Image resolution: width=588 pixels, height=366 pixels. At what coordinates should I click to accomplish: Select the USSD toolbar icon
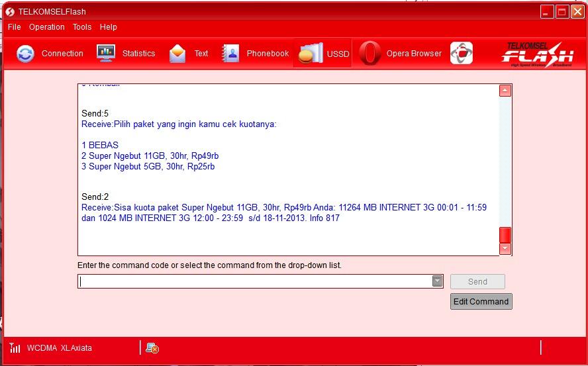[x=310, y=54]
